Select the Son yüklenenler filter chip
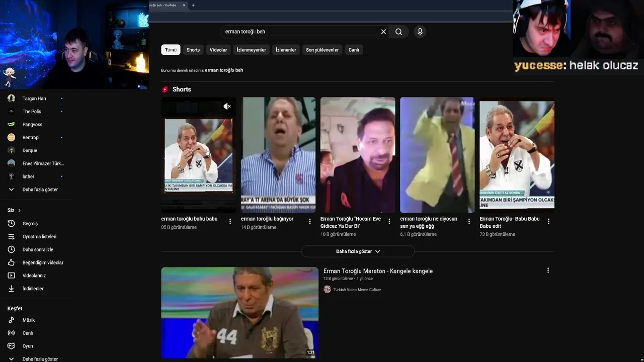The width and height of the screenshot is (644, 362). coord(322,50)
